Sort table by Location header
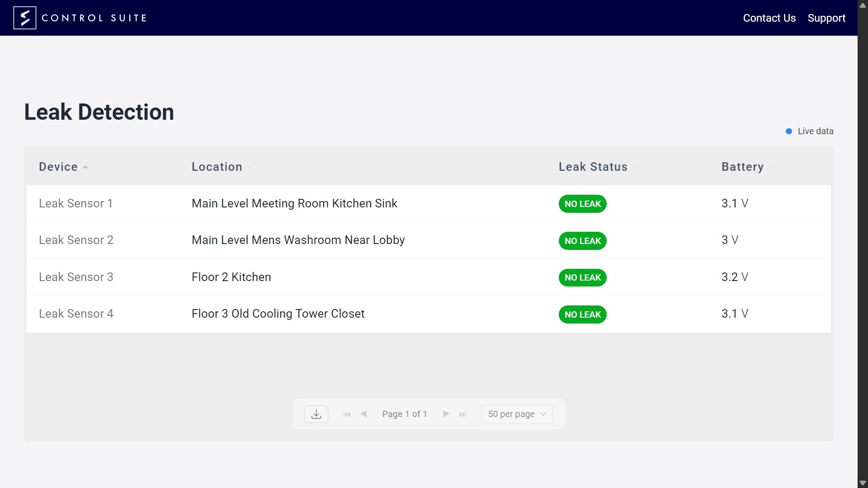Screen dimensions: 868x488 pos(217,167)
